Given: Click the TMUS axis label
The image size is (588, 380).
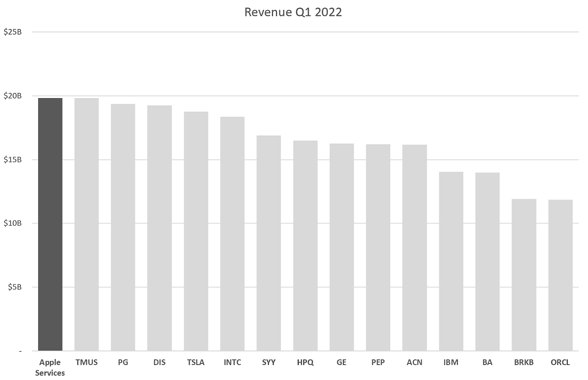Looking at the screenshot, I should point(87,362).
